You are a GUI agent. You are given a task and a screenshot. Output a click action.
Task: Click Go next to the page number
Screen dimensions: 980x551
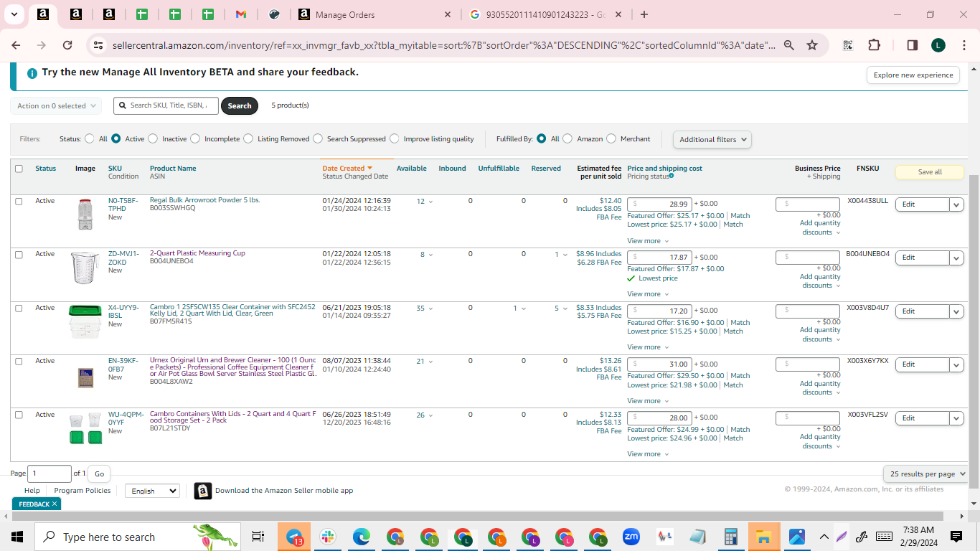point(99,474)
